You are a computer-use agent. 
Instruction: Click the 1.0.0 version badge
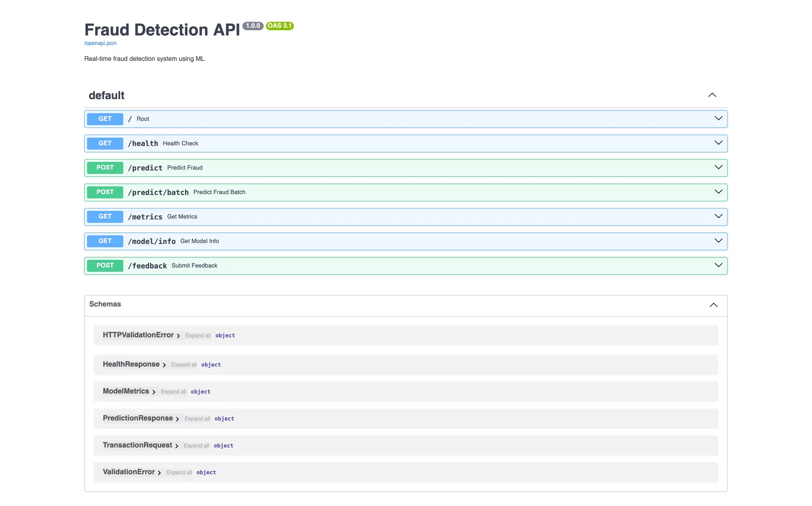(x=252, y=26)
